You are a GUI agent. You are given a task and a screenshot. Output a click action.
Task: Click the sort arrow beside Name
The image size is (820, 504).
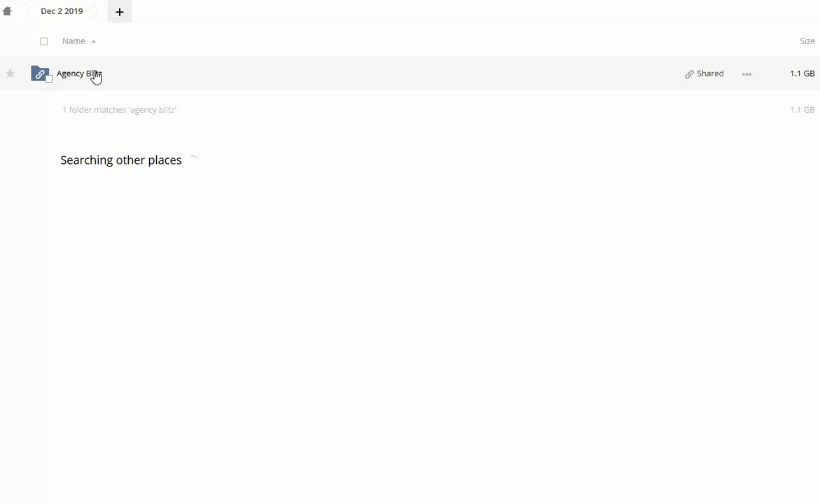(x=93, y=42)
